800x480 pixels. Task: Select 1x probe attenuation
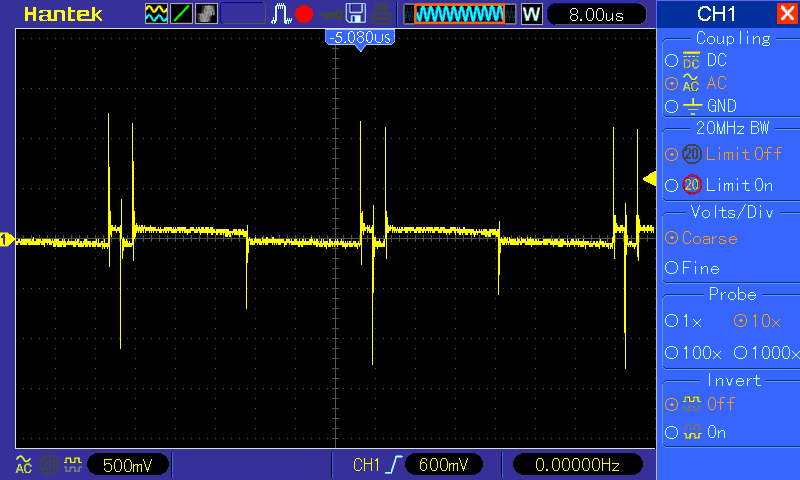pyautogui.click(x=684, y=321)
